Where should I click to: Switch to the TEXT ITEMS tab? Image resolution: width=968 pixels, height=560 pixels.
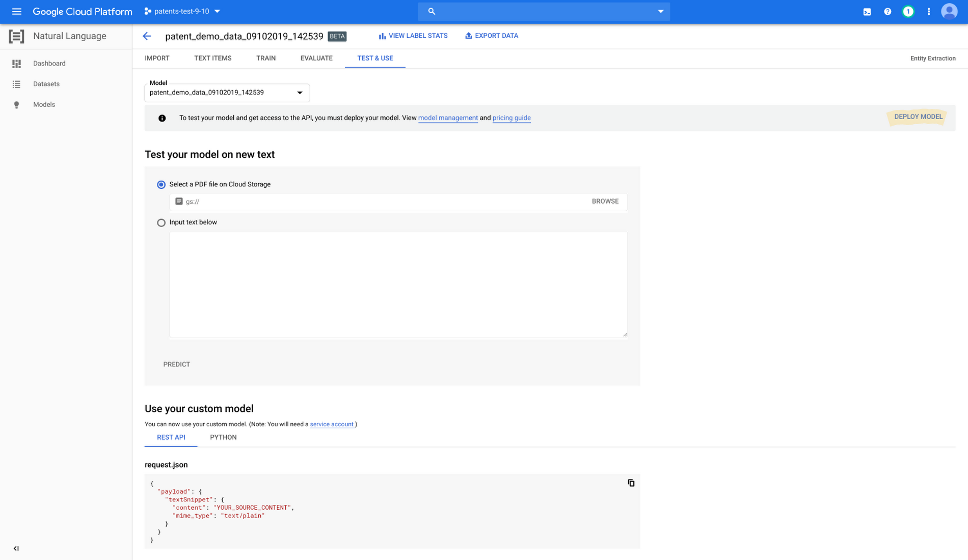coord(212,58)
